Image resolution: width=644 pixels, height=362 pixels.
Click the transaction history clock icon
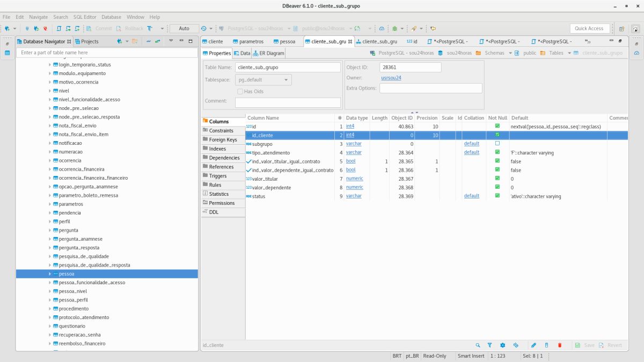point(204,28)
